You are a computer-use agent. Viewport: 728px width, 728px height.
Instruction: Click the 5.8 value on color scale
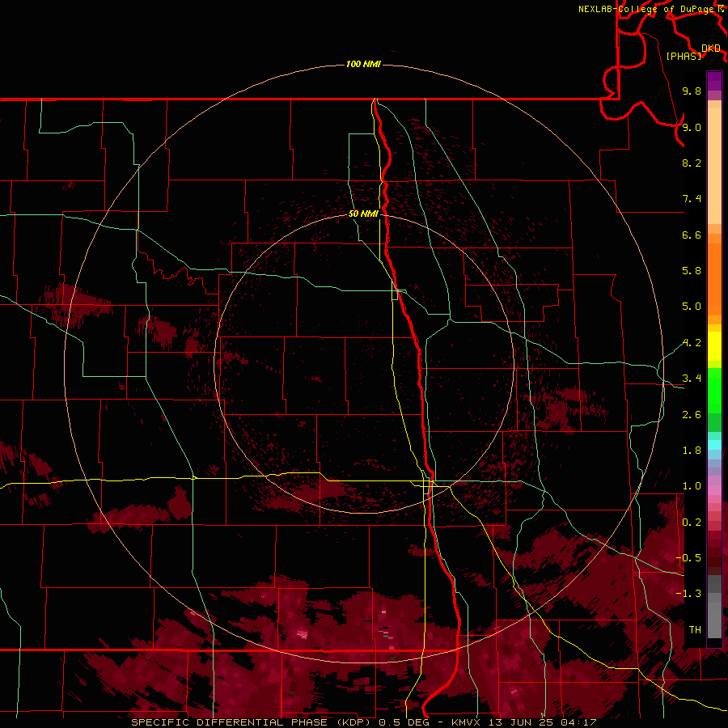[x=692, y=271]
